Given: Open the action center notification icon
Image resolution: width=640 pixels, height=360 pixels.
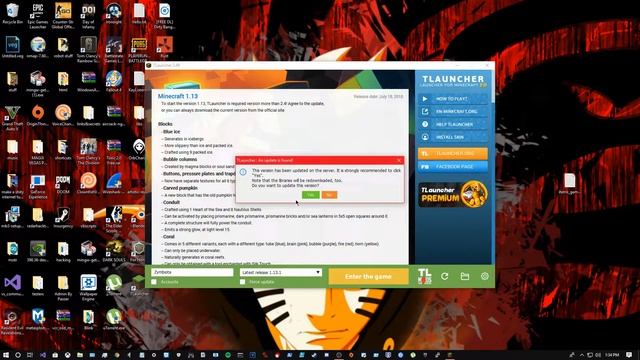Looking at the screenshot, I should tap(629, 355).
